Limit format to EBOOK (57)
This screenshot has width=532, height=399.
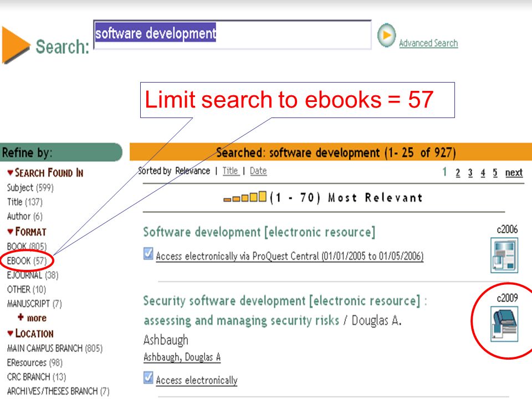(x=27, y=260)
